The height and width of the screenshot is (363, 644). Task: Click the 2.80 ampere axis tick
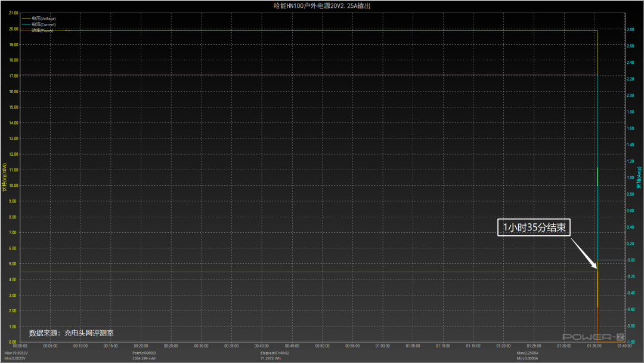pyautogui.click(x=630, y=30)
